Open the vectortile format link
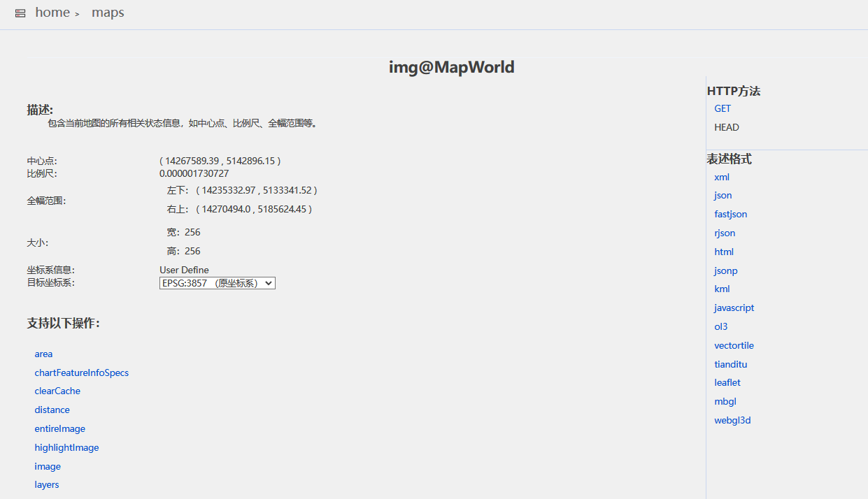 (734, 345)
